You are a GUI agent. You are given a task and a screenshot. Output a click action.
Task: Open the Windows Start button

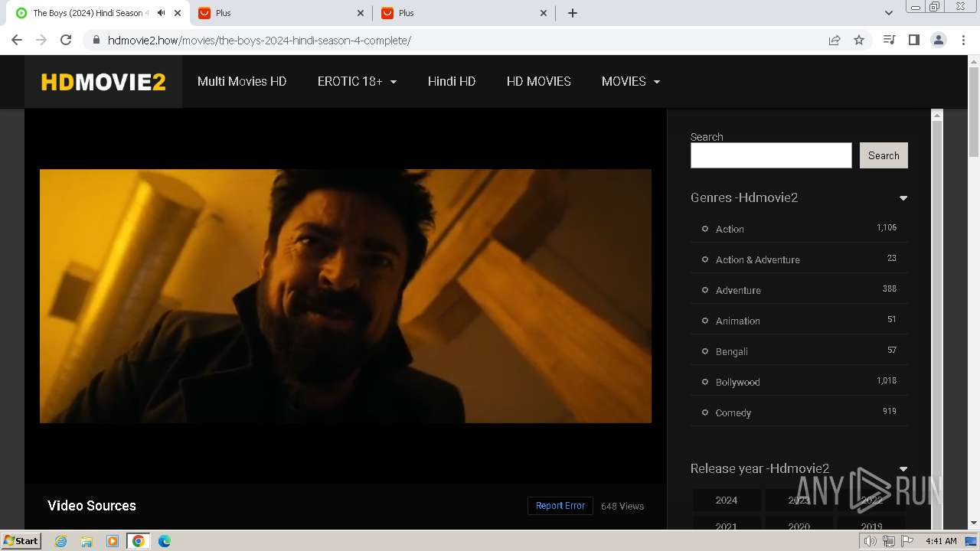point(21,541)
